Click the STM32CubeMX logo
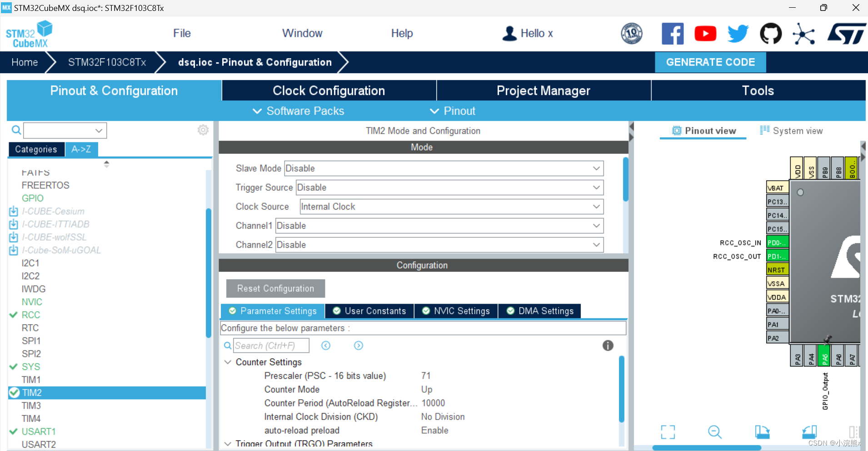The image size is (868, 451). pyautogui.click(x=29, y=34)
